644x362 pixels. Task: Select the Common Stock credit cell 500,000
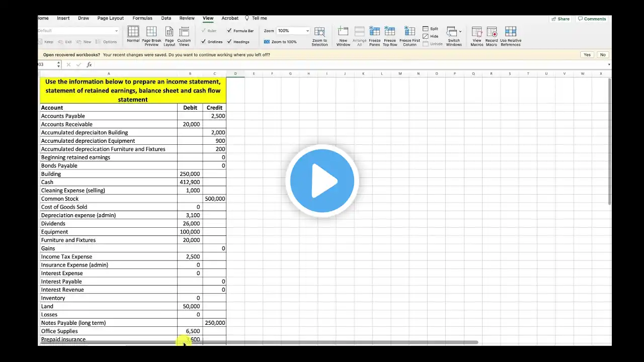[x=215, y=199]
